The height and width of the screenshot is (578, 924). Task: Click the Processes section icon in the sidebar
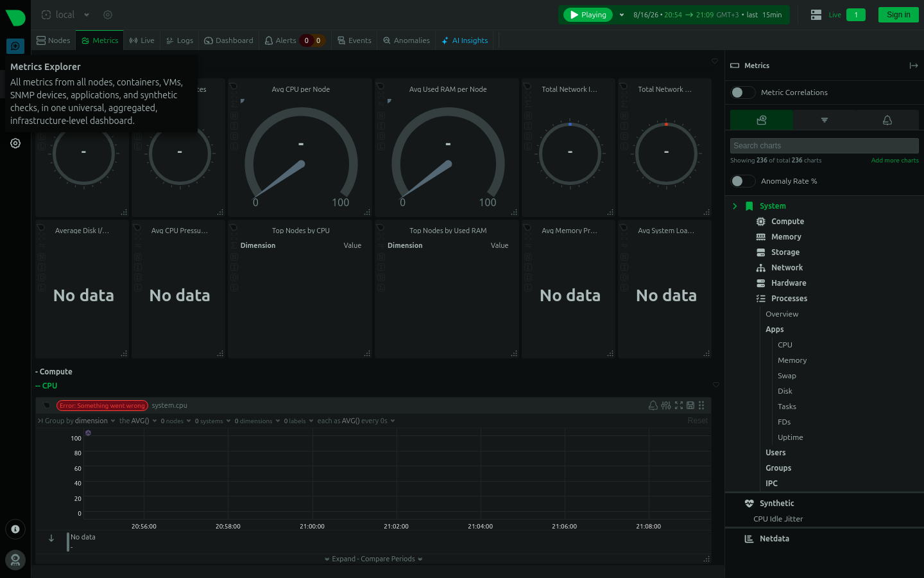click(761, 299)
